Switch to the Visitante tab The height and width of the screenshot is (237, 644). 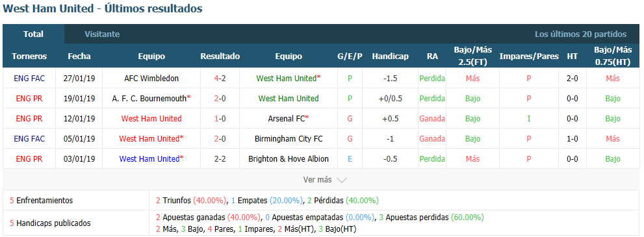[102, 34]
